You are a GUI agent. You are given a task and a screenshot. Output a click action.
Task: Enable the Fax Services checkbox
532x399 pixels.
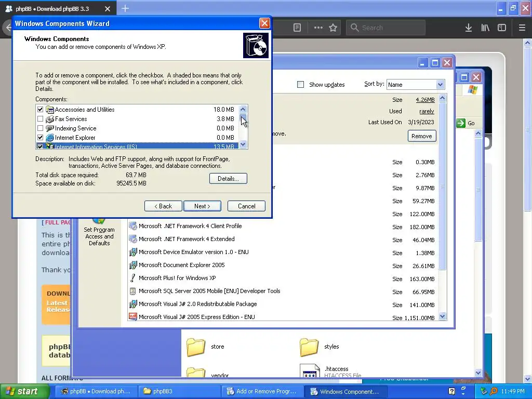(41, 119)
